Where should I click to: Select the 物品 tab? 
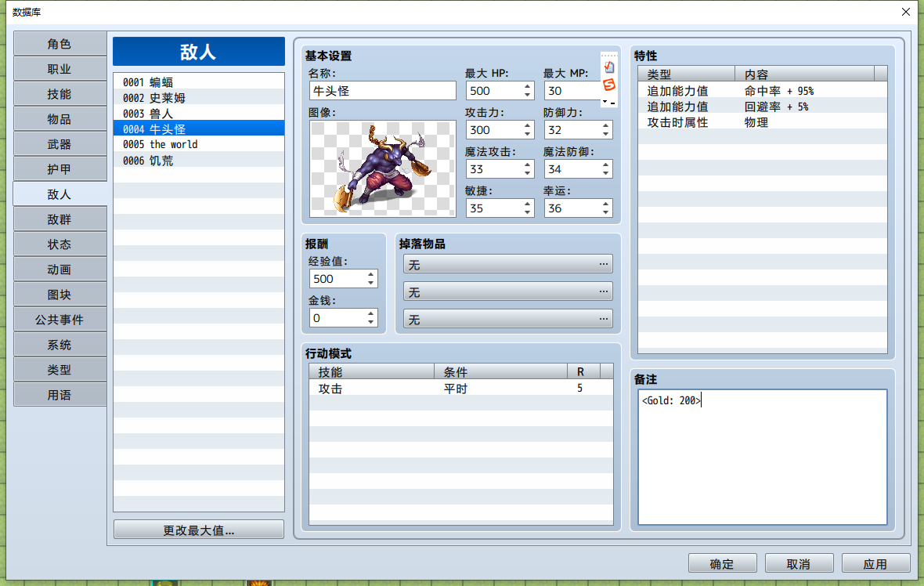click(60, 119)
